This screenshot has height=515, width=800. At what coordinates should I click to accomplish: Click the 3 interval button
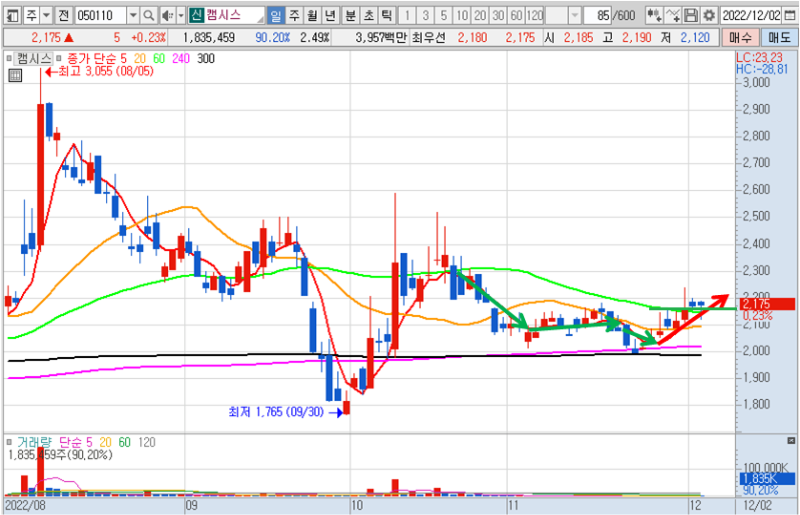pyautogui.click(x=425, y=16)
